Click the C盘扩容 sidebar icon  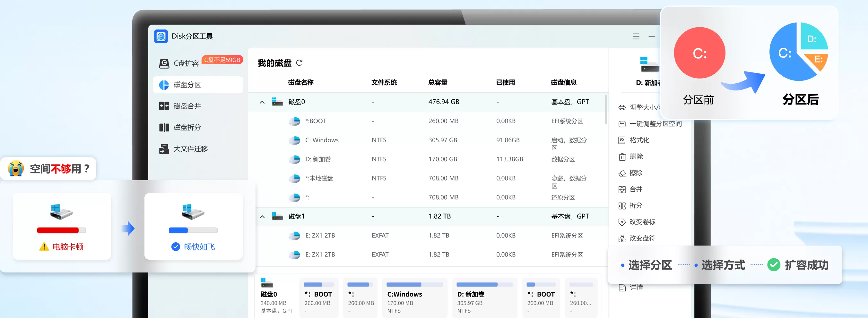[x=164, y=63]
